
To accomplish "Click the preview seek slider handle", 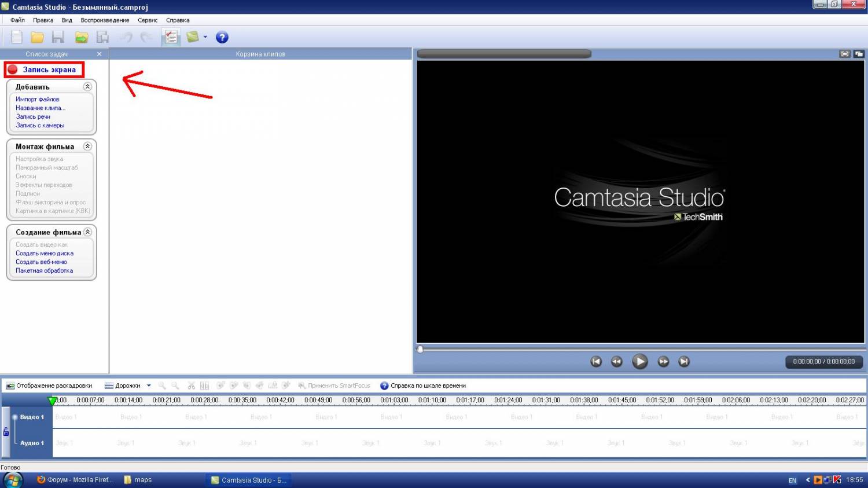I will (x=420, y=349).
